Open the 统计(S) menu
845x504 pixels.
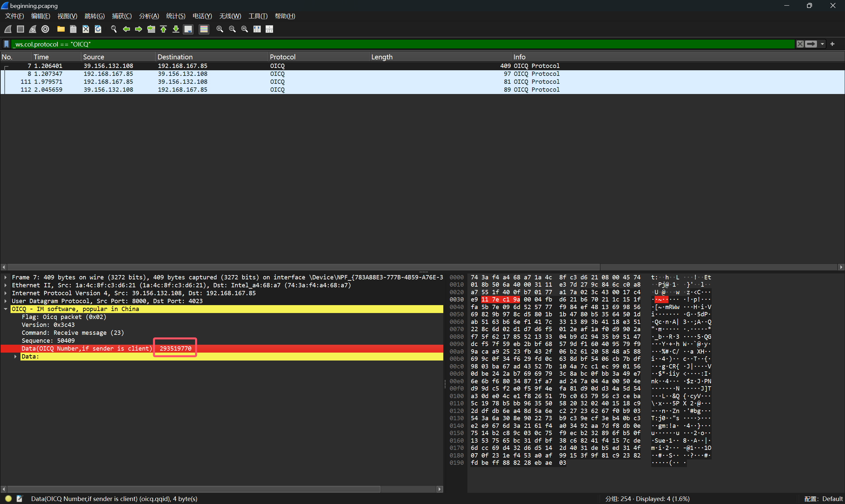176,16
